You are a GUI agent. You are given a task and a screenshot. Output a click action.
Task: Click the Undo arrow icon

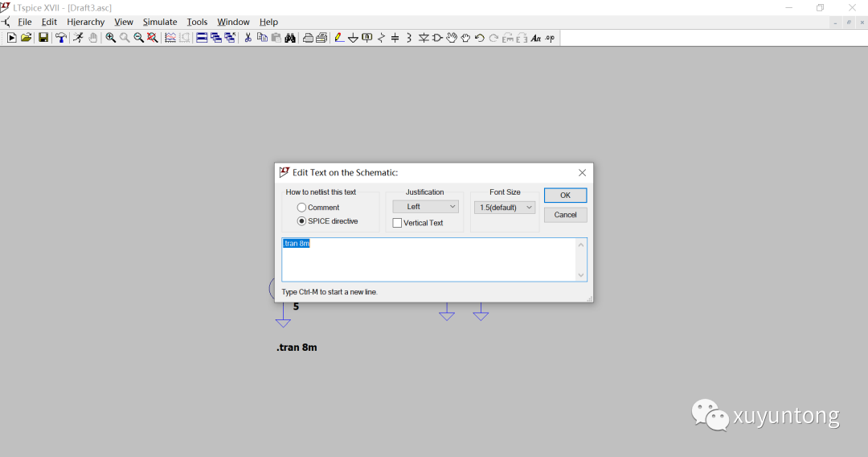click(479, 38)
